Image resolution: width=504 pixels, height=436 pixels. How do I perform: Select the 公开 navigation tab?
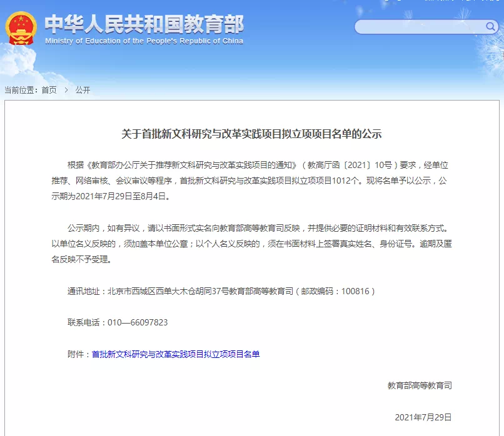tap(82, 89)
